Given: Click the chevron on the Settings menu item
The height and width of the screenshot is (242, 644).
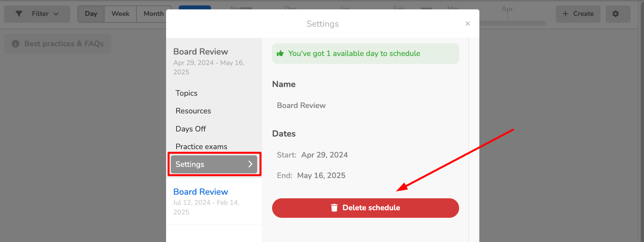Looking at the screenshot, I should pyautogui.click(x=250, y=164).
